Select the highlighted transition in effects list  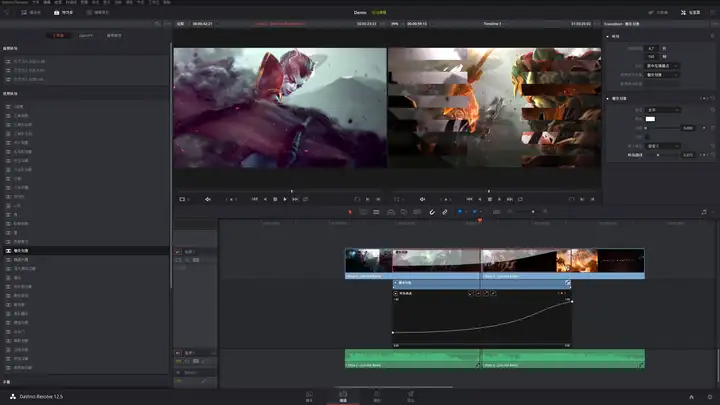click(x=86, y=251)
